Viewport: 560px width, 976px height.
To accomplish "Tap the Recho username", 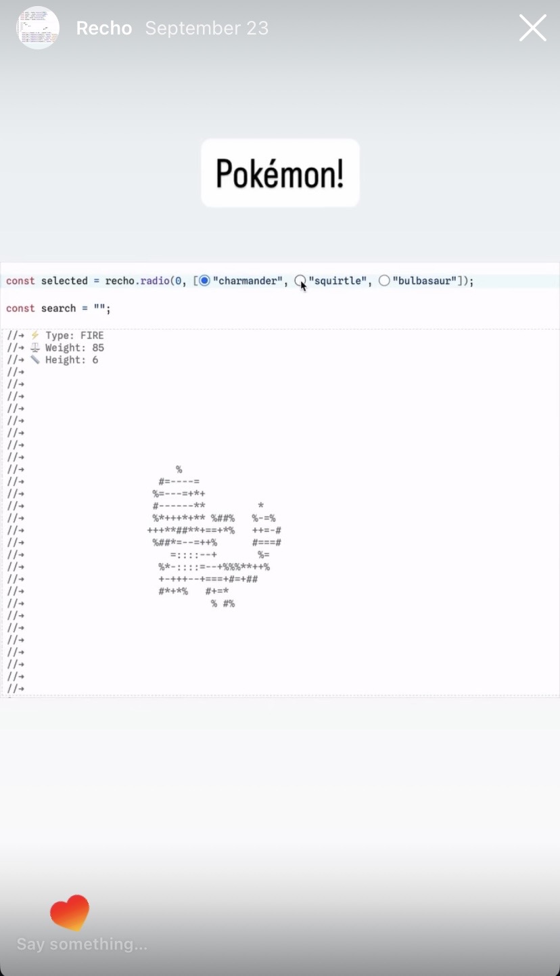I will (x=103, y=28).
